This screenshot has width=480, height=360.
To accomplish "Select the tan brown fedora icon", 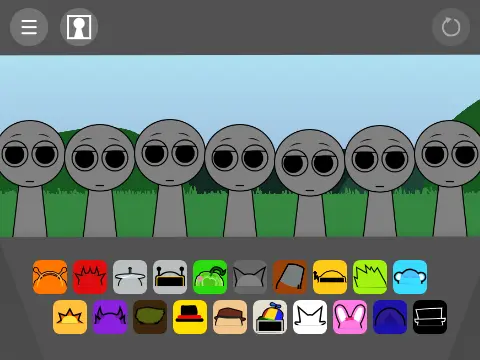I will (x=230, y=317).
